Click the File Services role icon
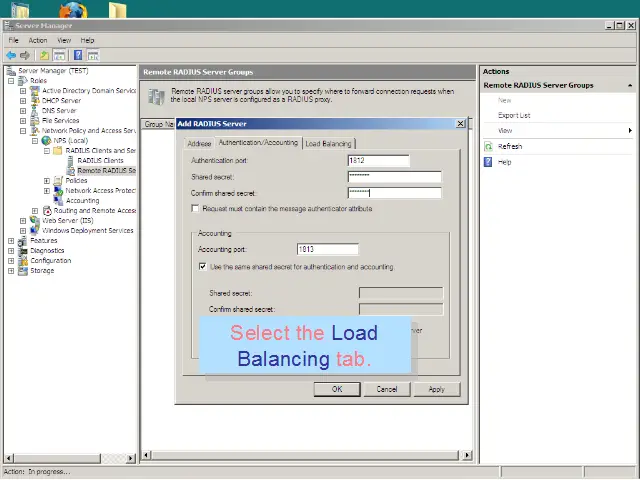 click(x=35, y=121)
